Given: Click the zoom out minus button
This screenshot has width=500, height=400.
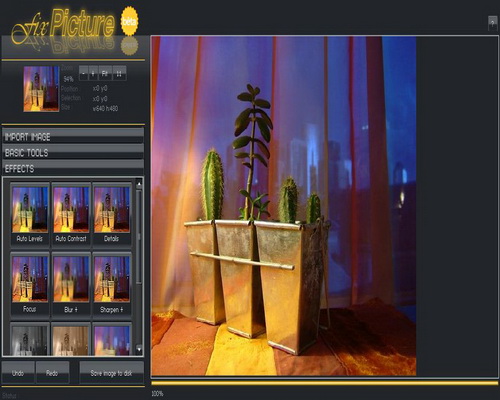Looking at the screenshot, I should click(83, 73).
